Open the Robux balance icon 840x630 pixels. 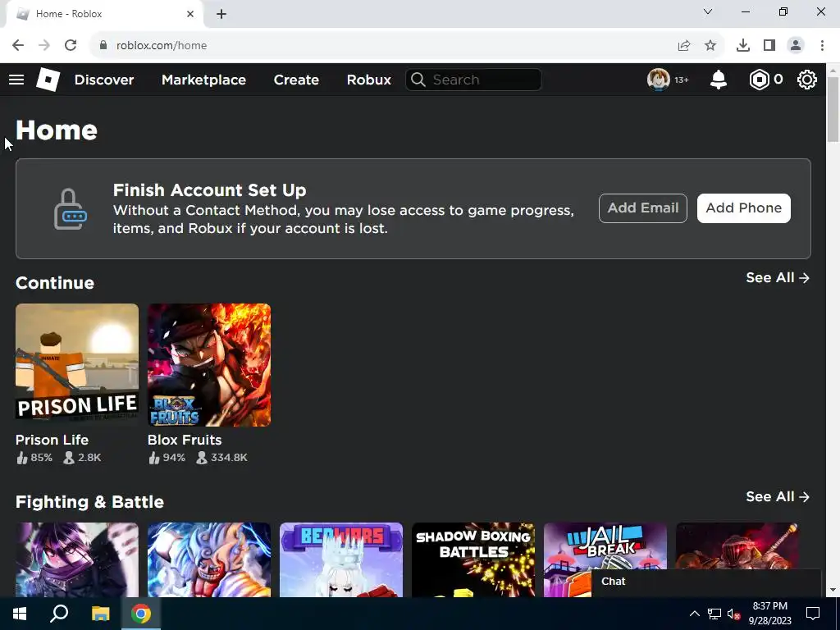pyautogui.click(x=759, y=80)
